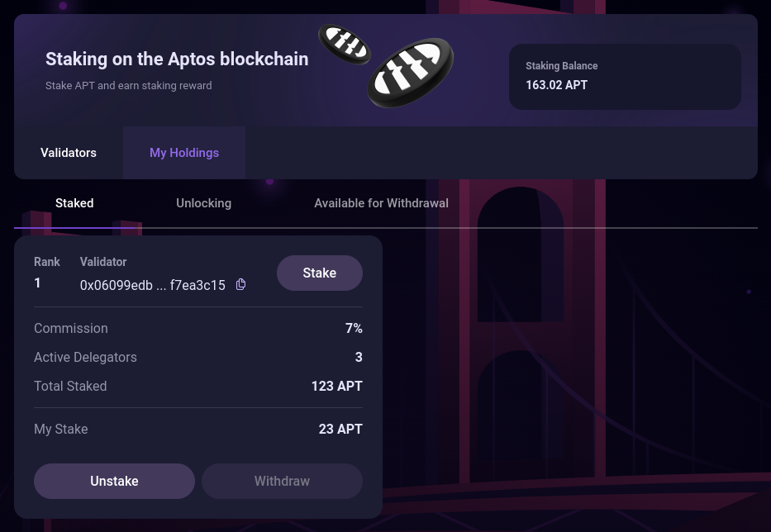Click the Staking Balance card

[x=625, y=76]
